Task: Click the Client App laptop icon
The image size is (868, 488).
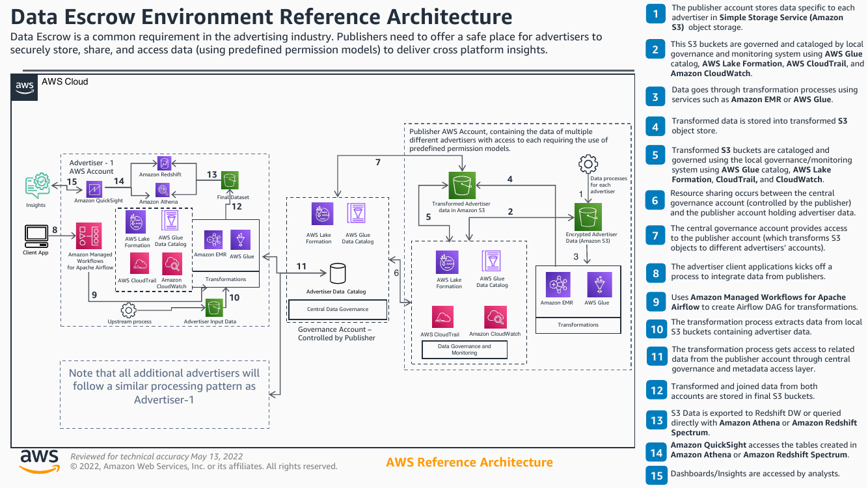Action: tap(36, 235)
